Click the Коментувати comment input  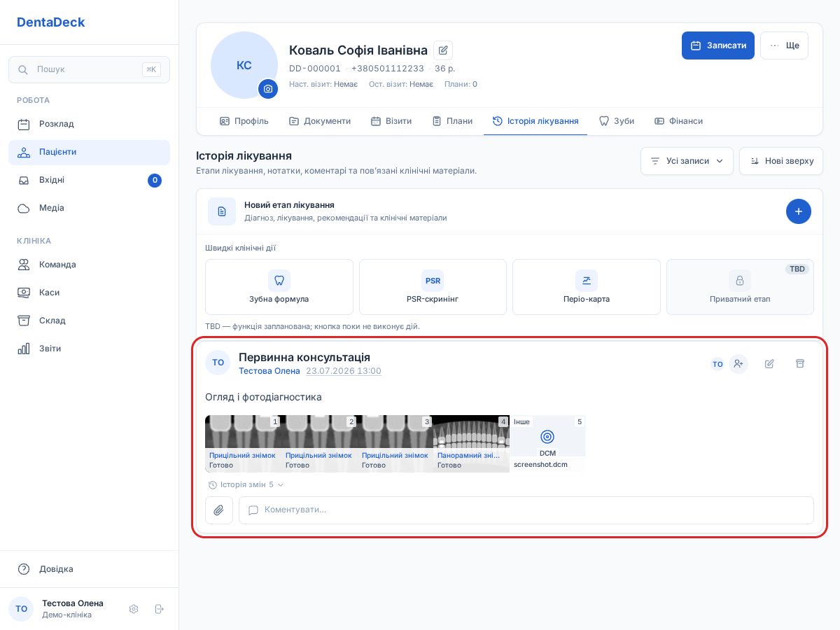tap(526, 510)
